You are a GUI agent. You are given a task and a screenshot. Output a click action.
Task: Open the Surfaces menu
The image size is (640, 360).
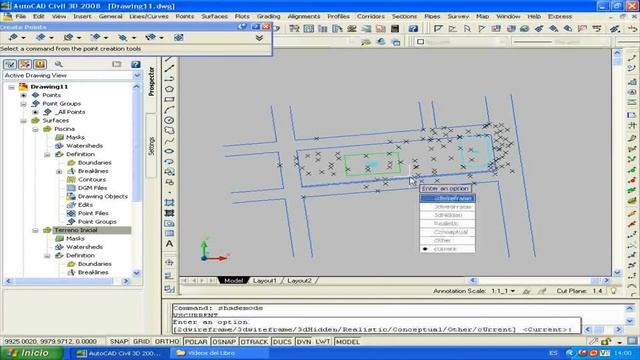pos(214,16)
